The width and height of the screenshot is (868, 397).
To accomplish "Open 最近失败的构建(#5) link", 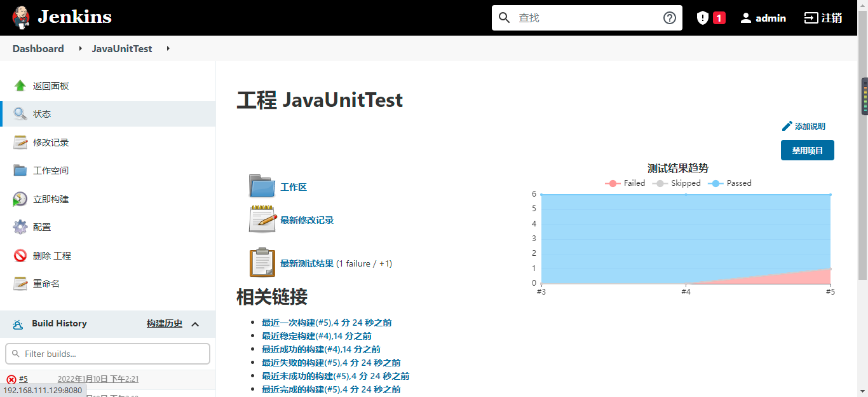I will 331,363.
